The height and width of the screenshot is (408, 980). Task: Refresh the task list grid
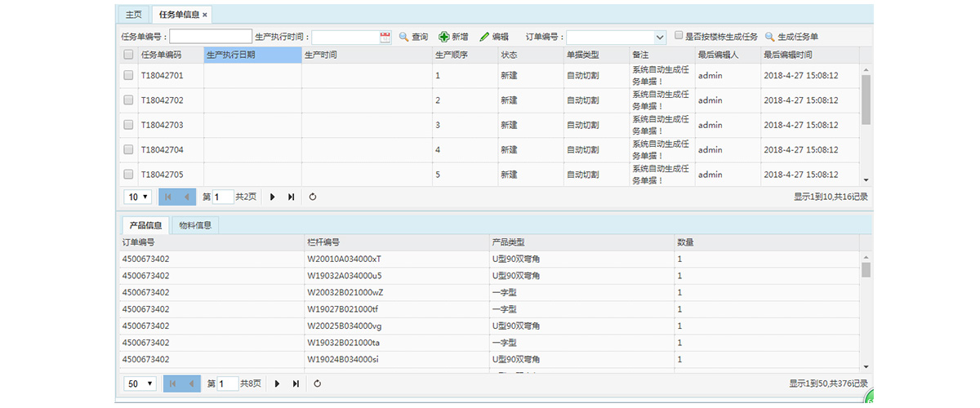(313, 197)
